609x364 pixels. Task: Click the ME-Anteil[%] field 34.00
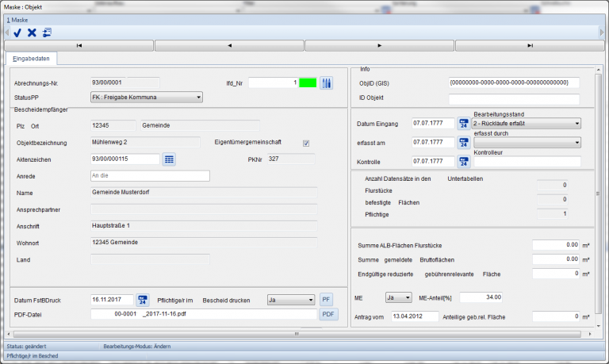click(x=481, y=297)
